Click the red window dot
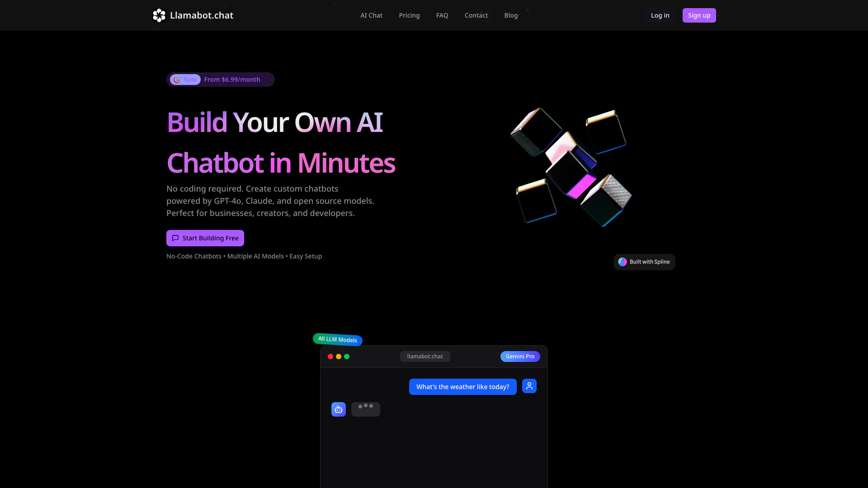Image resolution: width=868 pixels, height=488 pixels. pos(330,357)
